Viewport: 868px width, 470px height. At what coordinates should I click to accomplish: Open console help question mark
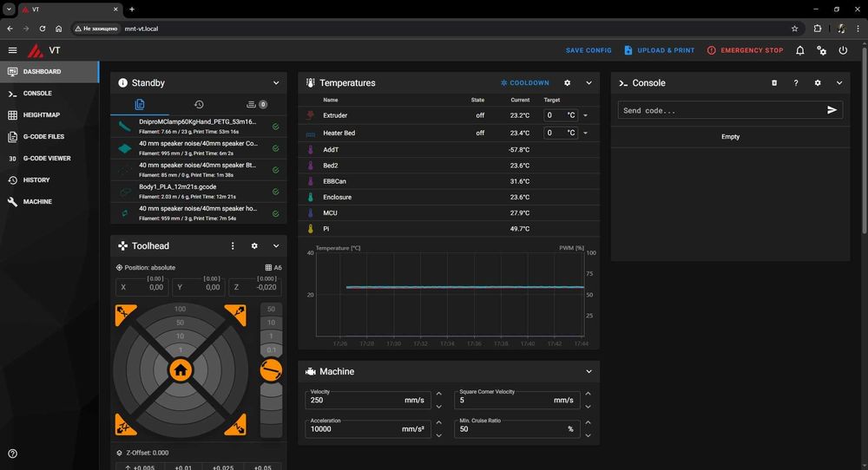coord(796,83)
